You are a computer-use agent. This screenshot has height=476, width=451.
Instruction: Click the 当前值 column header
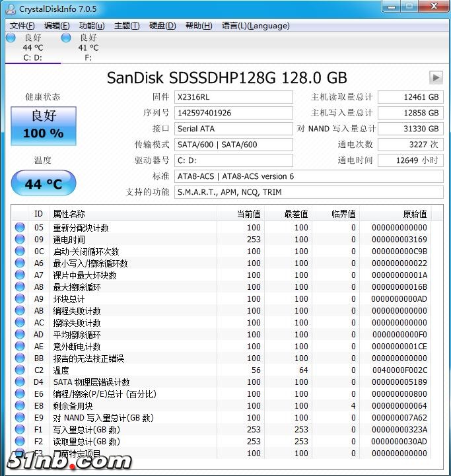241,214
